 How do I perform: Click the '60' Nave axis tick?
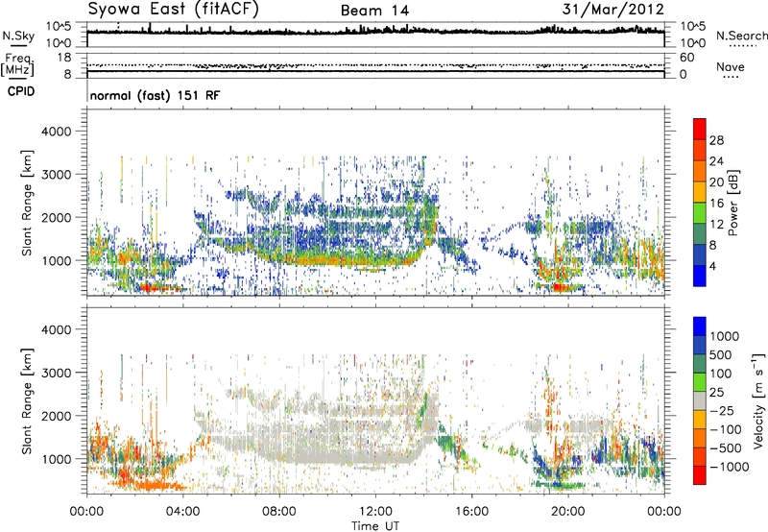[687, 58]
